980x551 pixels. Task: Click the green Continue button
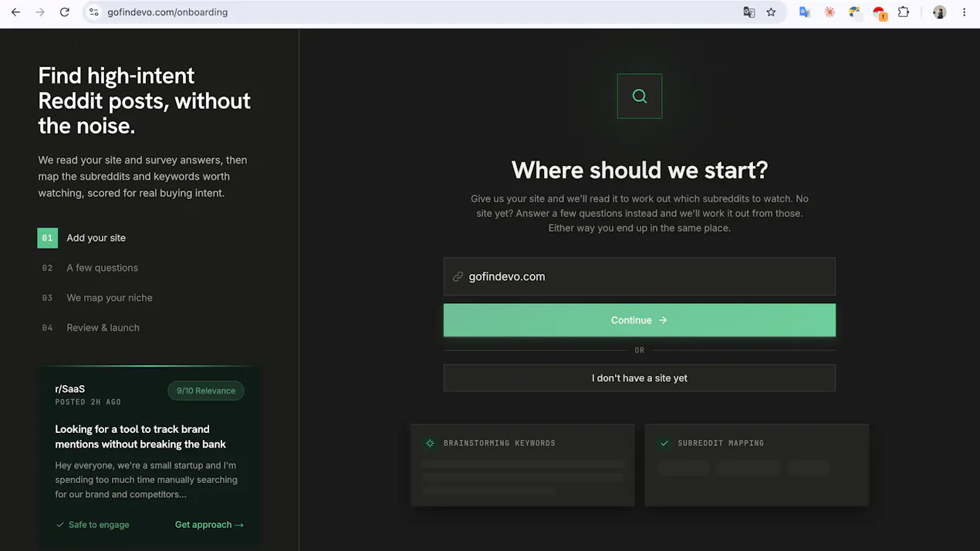pyautogui.click(x=640, y=320)
